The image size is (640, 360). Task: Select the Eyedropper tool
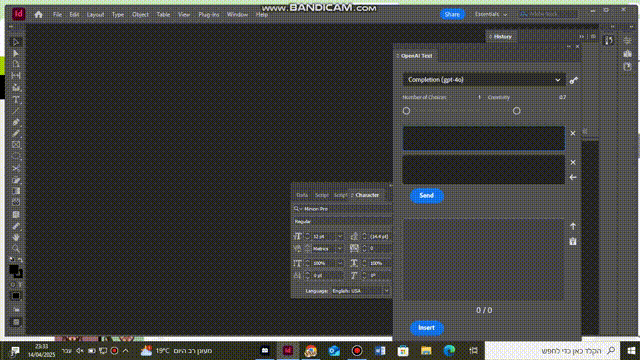tap(16, 226)
